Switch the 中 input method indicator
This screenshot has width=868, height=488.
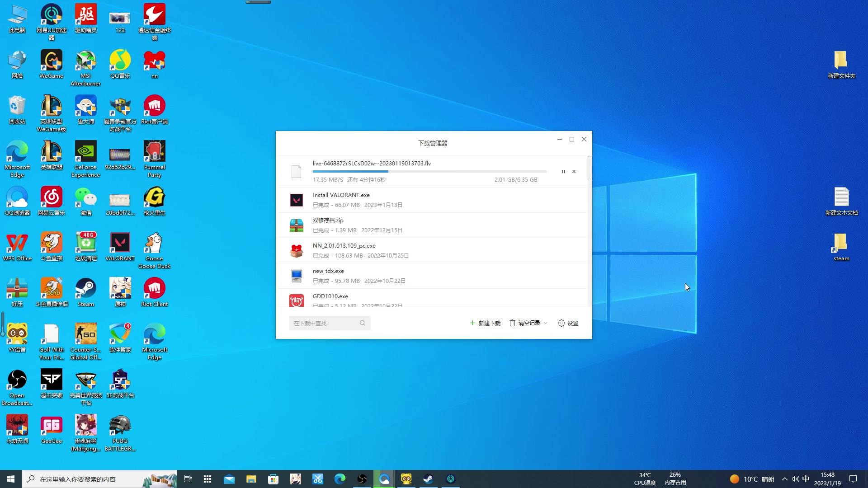pyautogui.click(x=806, y=479)
